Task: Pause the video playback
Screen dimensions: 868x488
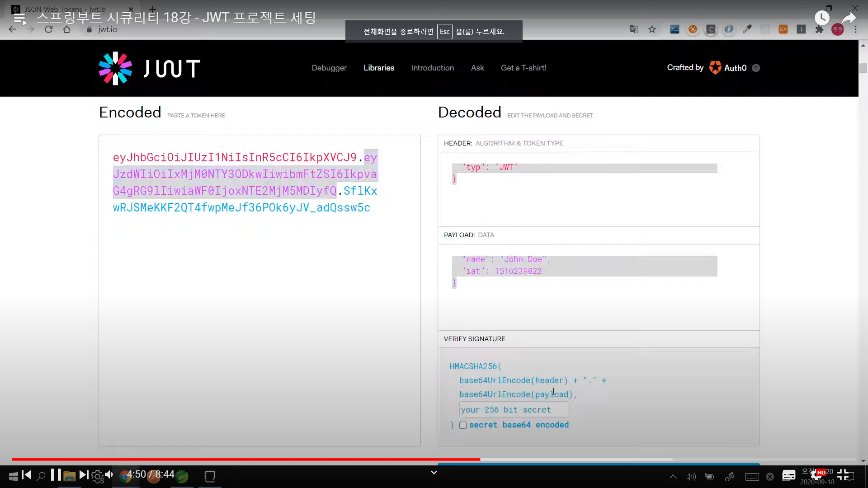Action: (56, 474)
